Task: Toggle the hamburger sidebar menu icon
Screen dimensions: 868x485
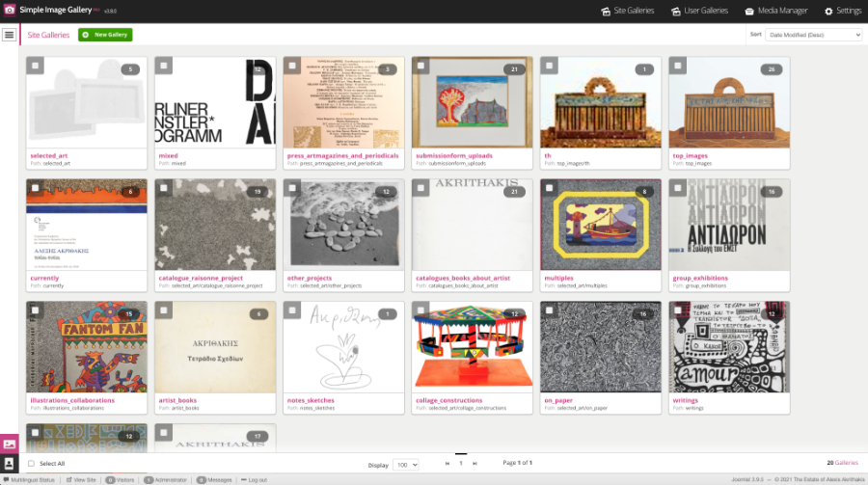Action: point(9,35)
